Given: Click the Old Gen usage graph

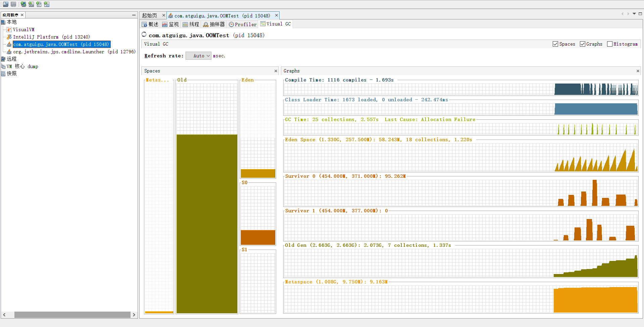Looking at the screenshot, I should pos(461,263).
